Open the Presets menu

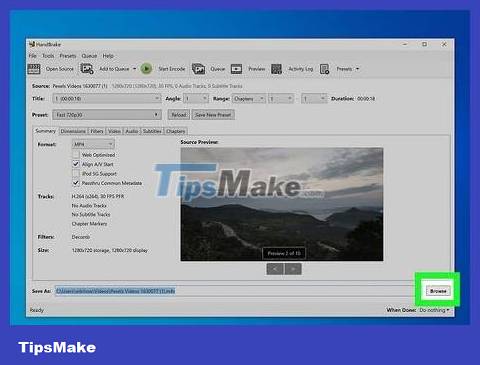click(68, 56)
